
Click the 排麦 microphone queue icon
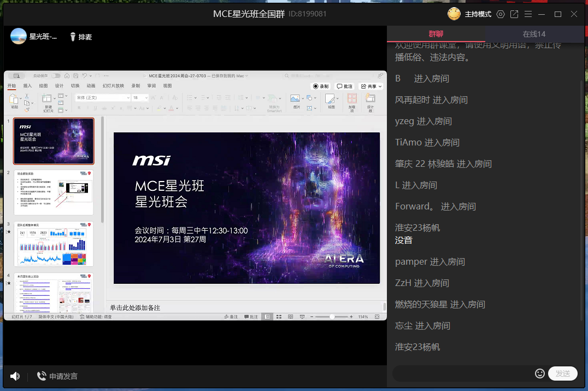[x=73, y=37]
